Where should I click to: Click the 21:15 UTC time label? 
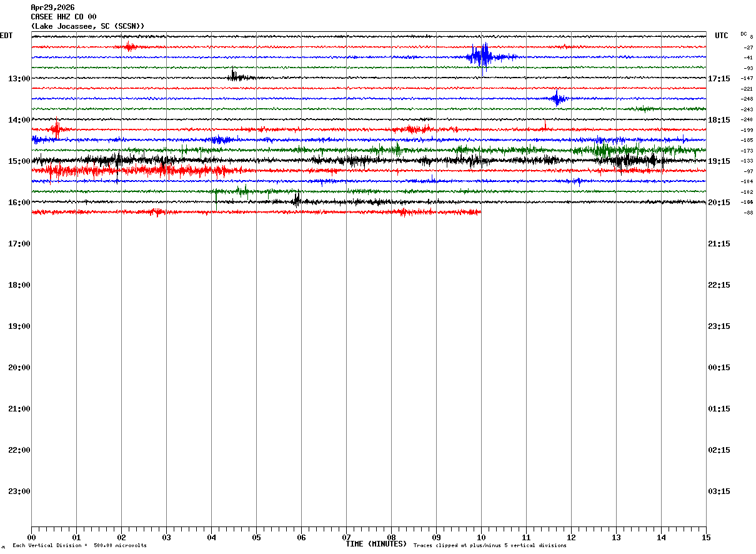click(719, 244)
